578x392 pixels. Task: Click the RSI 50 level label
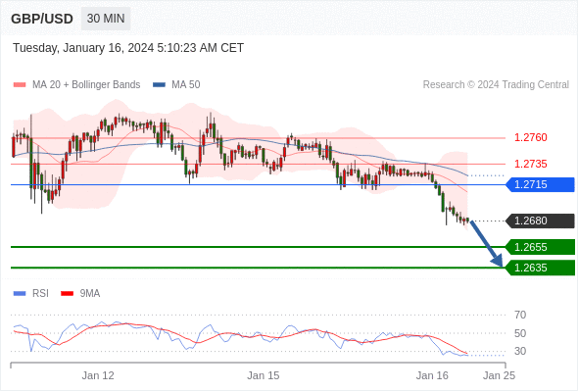pyautogui.click(x=520, y=333)
